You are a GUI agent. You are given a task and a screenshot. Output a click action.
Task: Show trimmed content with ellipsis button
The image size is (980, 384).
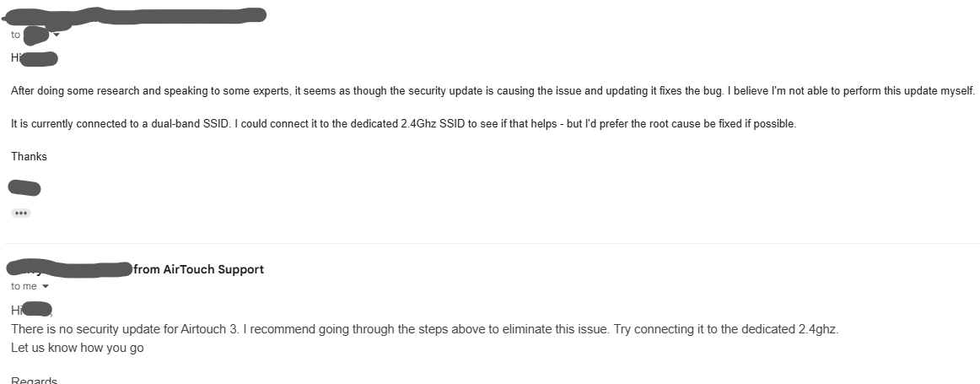(22, 214)
